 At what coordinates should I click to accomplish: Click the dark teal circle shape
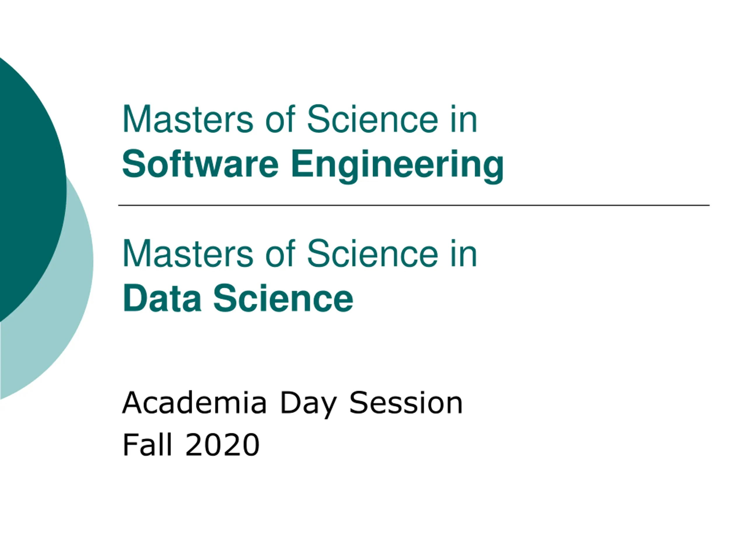click(30, 189)
